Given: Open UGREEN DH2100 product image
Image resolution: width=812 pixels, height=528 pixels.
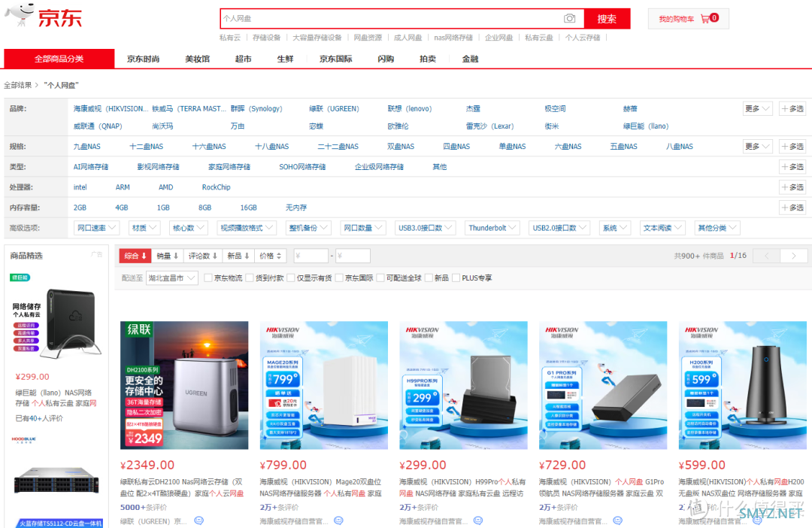Looking at the screenshot, I should tap(184, 386).
